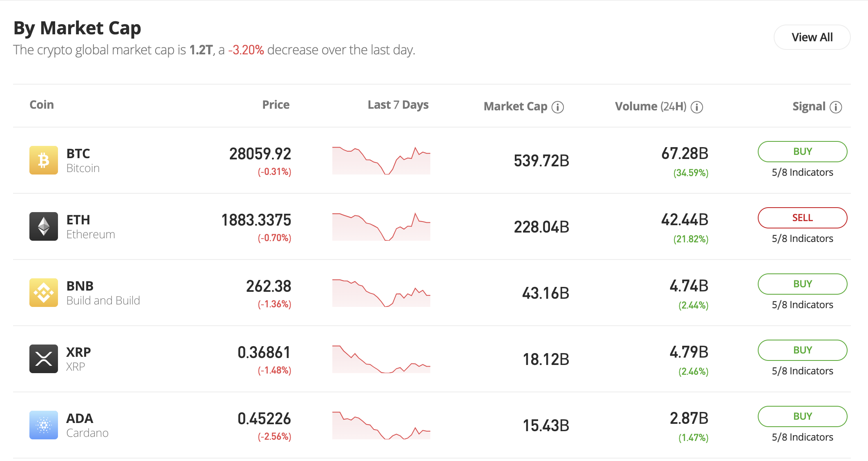Open the BTC 7-day sparkline chart
The image size is (868, 461).
pos(381,160)
